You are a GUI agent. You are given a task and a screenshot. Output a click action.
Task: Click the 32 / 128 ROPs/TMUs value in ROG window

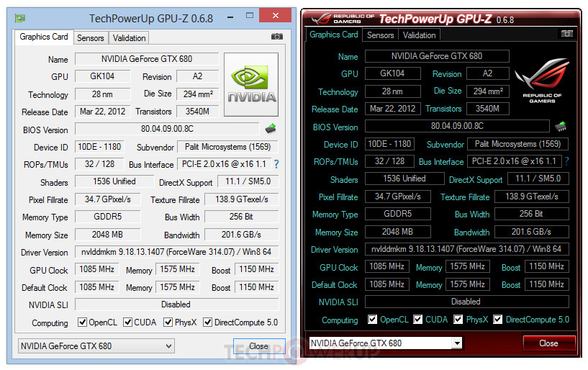point(389,161)
